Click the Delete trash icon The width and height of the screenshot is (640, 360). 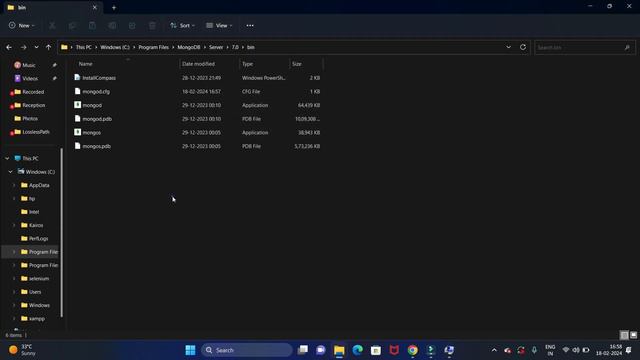[152, 25]
